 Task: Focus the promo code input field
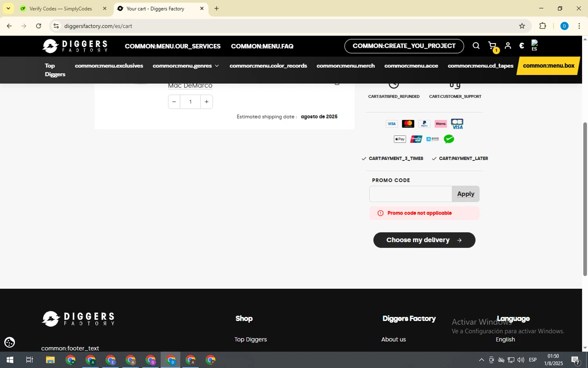[x=410, y=194]
